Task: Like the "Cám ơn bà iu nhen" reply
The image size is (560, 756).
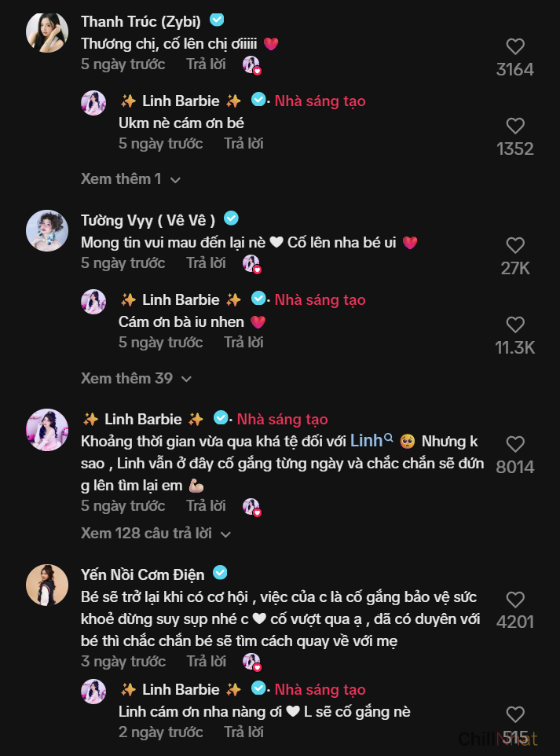Action: click(x=515, y=325)
